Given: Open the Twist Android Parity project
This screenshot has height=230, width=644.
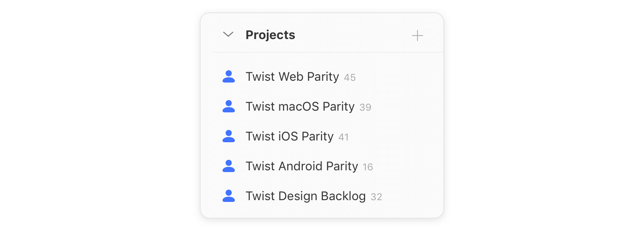Looking at the screenshot, I should pos(302,166).
